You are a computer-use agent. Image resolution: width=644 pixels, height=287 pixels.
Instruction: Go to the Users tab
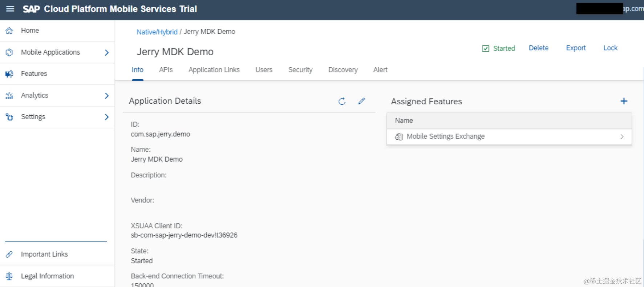(264, 70)
